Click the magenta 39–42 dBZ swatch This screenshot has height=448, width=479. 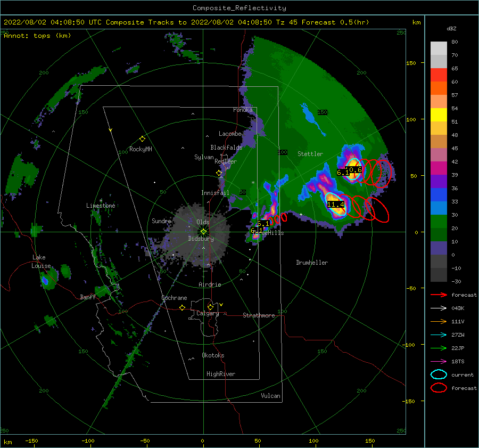tap(439, 168)
